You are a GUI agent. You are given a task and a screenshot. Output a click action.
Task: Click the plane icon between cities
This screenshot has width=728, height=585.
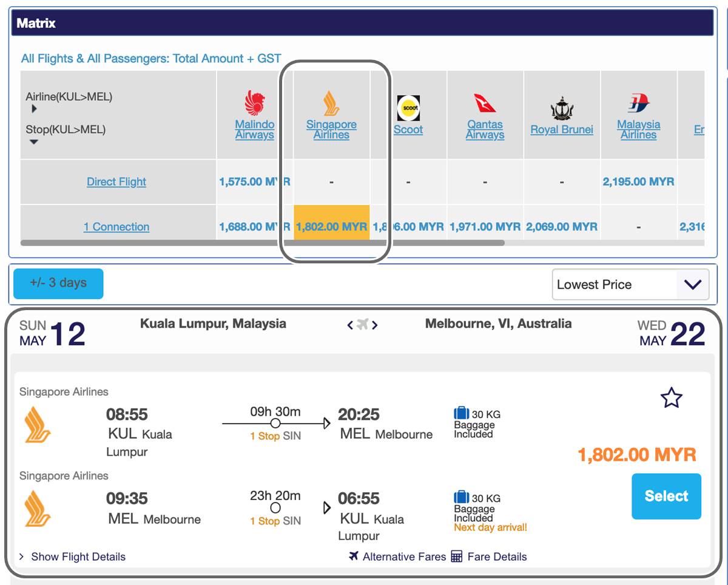pyautogui.click(x=363, y=325)
